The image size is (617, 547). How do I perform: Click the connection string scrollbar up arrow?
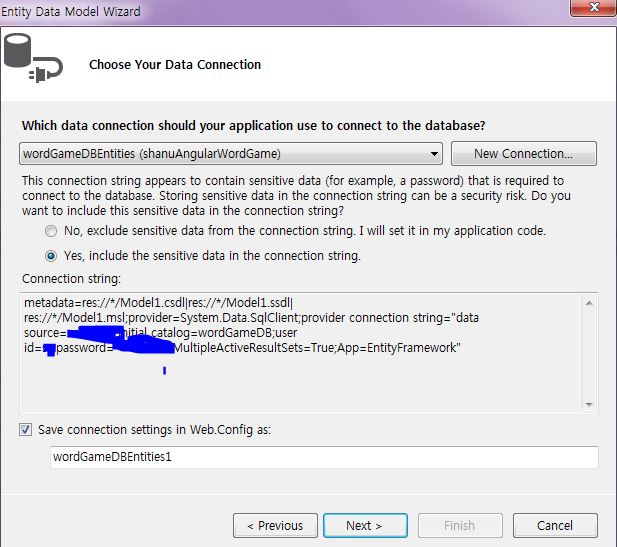click(x=590, y=301)
